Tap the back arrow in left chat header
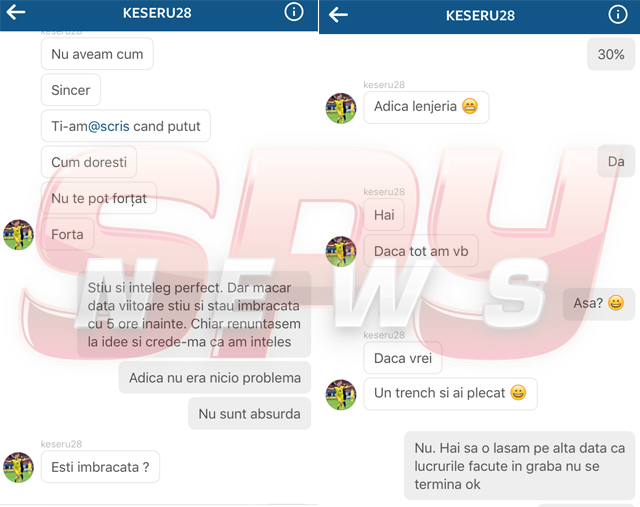The width and height of the screenshot is (640, 507). 16,12
